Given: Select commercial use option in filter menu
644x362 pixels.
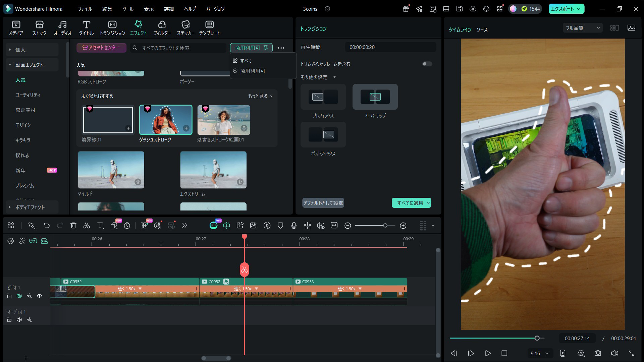Looking at the screenshot, I should pyautogui.click(x=253, y=71).
